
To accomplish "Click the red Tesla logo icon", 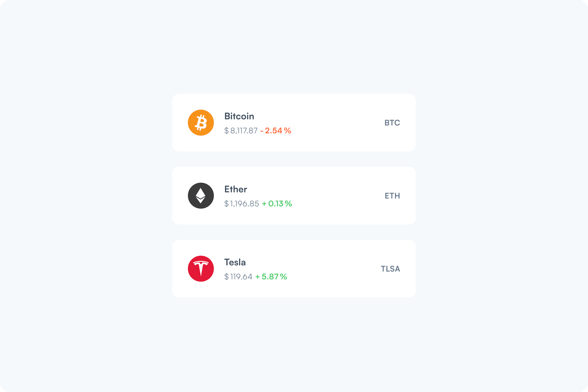I will 201,268.
